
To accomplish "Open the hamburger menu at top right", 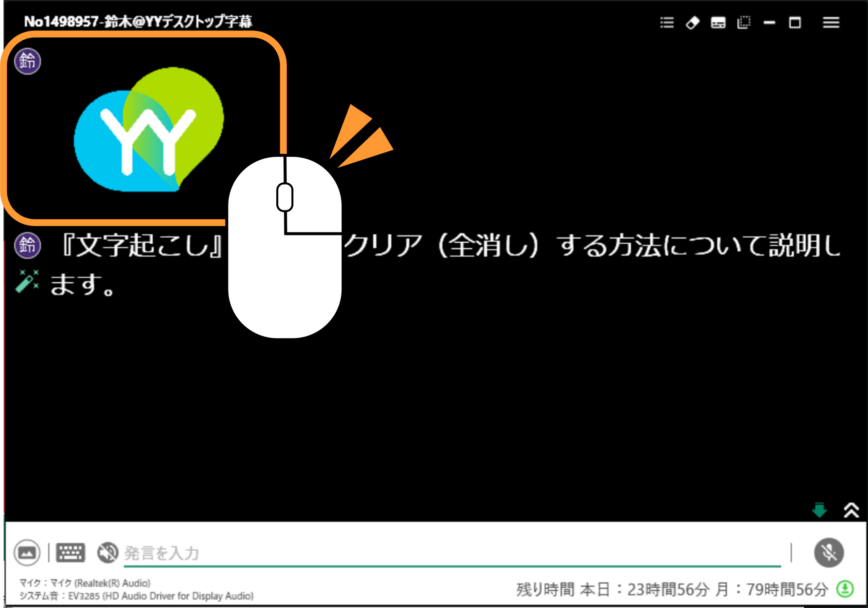I will coord(831,23).
